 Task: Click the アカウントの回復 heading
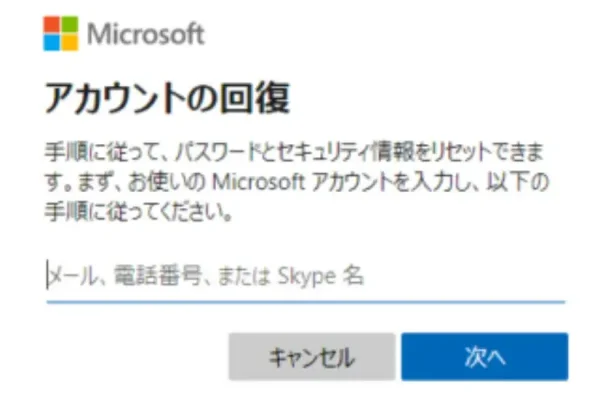coord(167,98)
